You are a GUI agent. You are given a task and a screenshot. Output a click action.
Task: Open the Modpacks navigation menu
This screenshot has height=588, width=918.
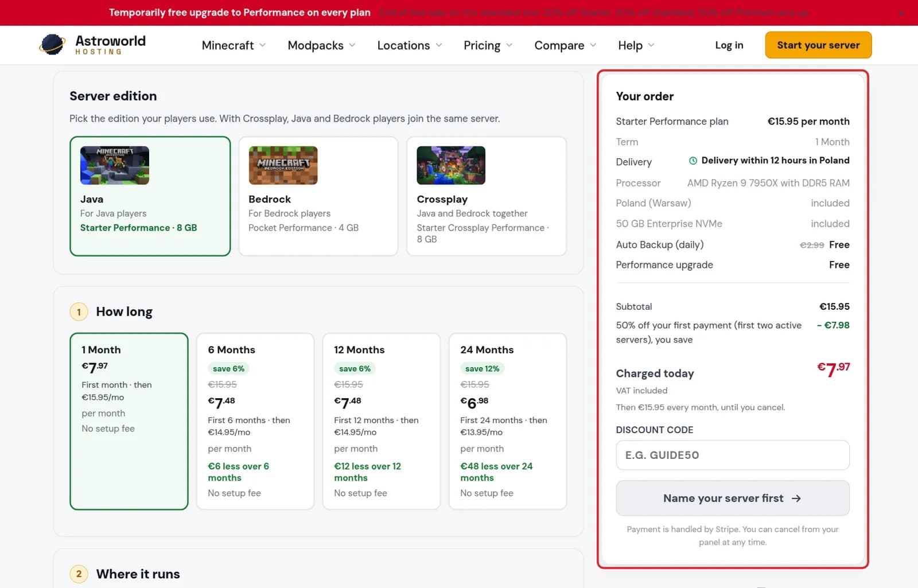tap(321, 45)
